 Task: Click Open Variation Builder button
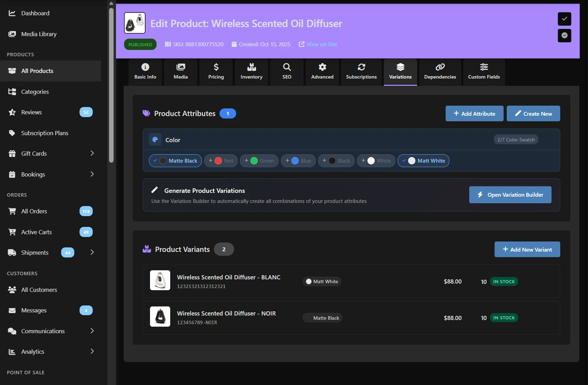pyautogui.click(x=510, y=195)
